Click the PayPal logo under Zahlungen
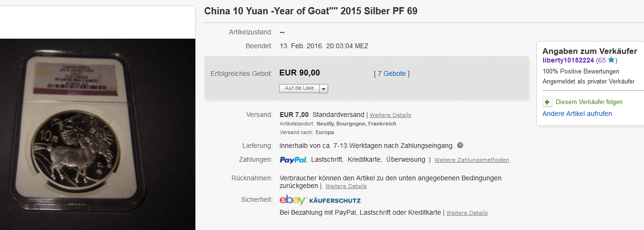The height and width of the screenshot is (230, 644). click(292, 160)
